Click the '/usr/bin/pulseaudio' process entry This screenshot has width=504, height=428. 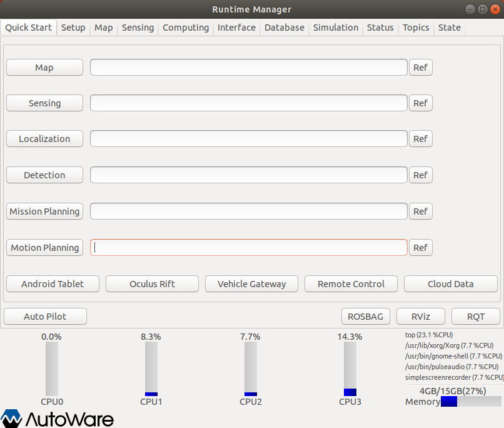point(451,367)
